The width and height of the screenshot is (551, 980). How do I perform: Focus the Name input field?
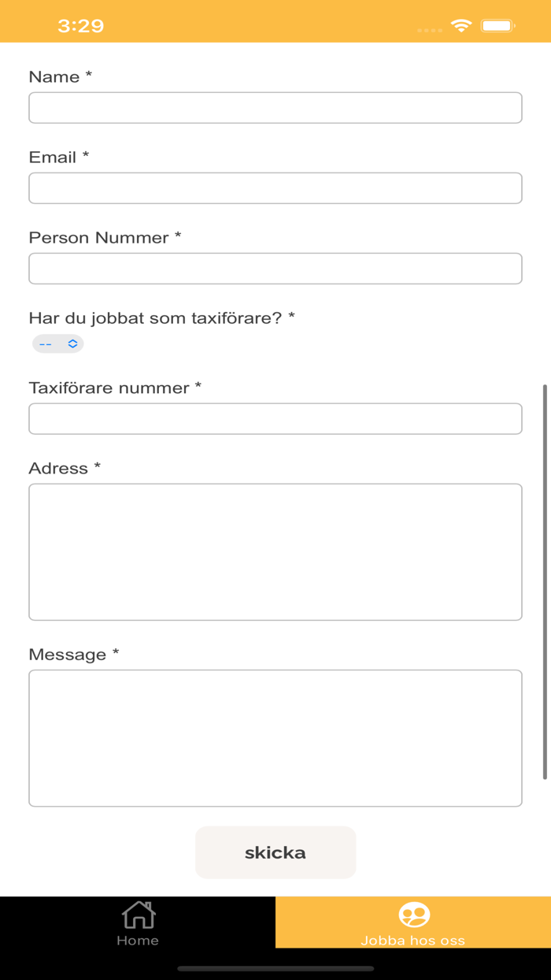point(275,108)
